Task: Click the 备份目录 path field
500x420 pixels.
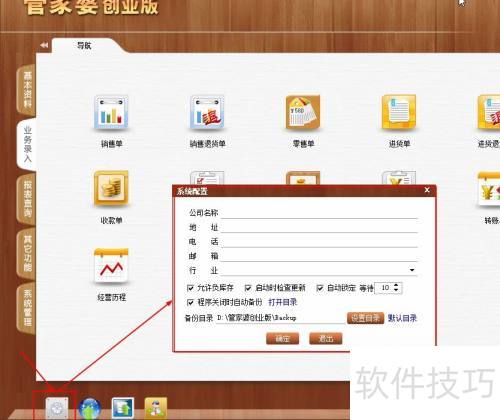Action: [280, 318]
